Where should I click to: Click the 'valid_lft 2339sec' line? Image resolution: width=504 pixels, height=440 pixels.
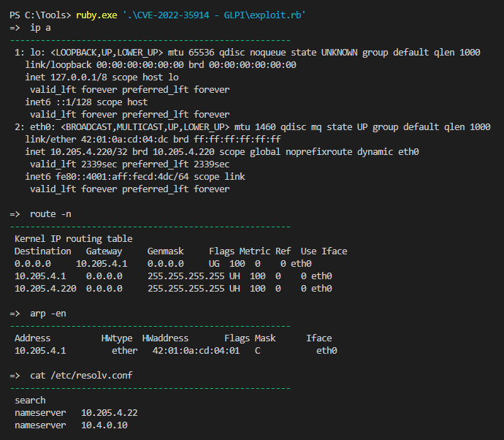(129, 164)
